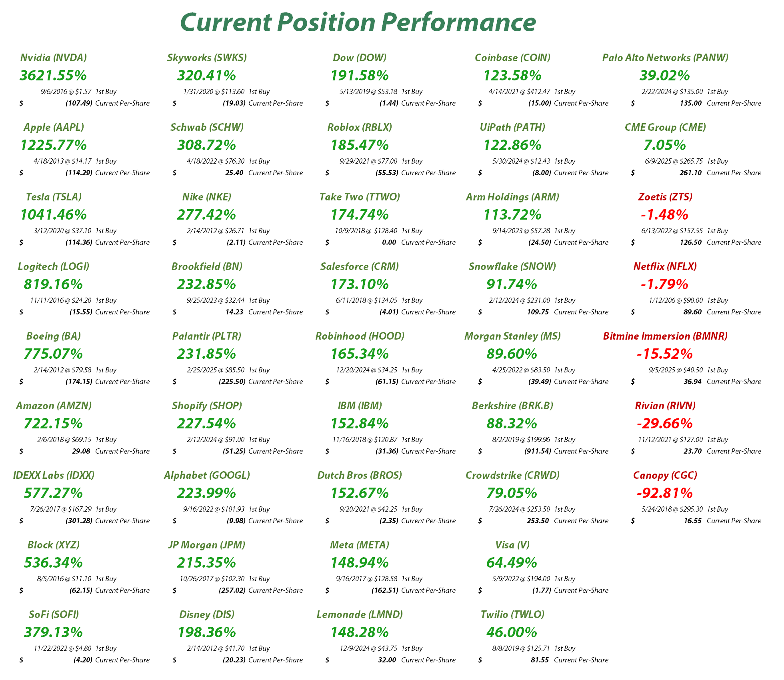784x680 pixels.
Task: Click the Bitmine Immersion (BMNR) heading
Action: (x=665, y=336)
